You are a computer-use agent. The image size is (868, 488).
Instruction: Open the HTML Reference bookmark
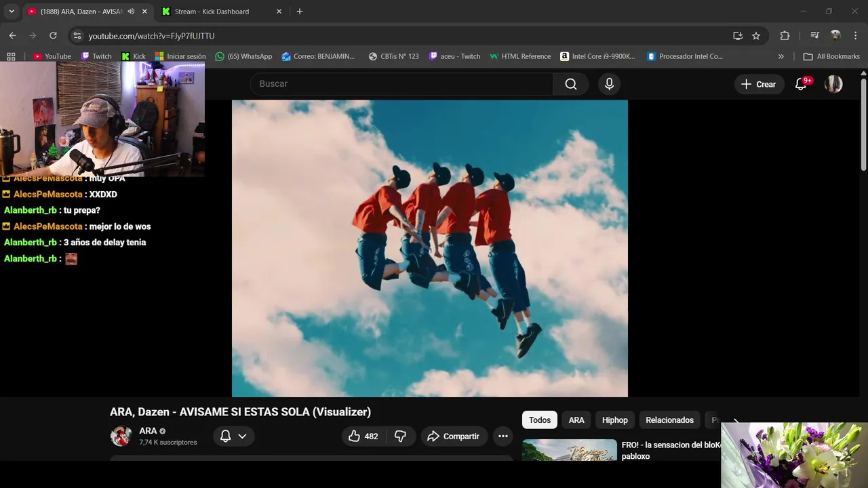[x=520, y=56]
